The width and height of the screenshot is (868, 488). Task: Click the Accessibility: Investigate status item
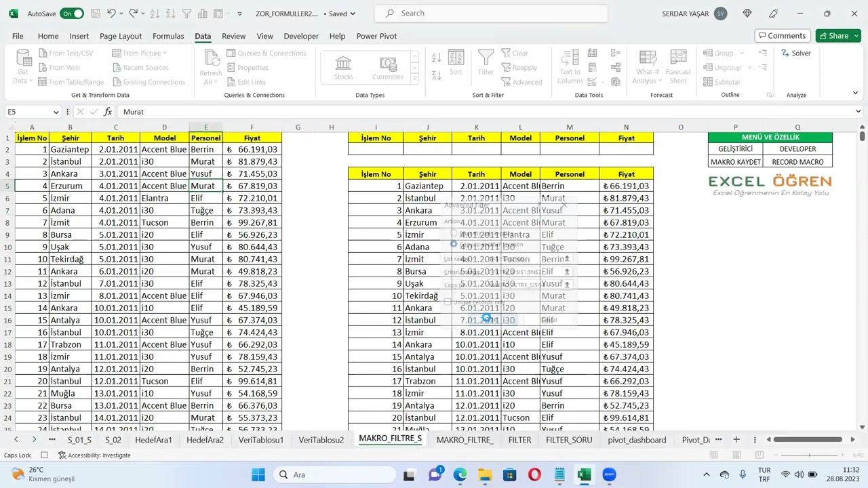tap(94, 455)
